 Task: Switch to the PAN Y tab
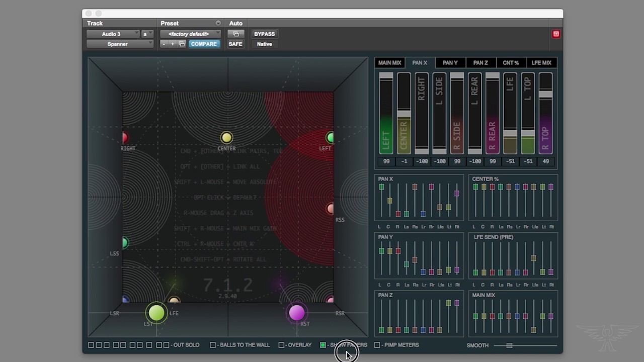coord(450,63)
